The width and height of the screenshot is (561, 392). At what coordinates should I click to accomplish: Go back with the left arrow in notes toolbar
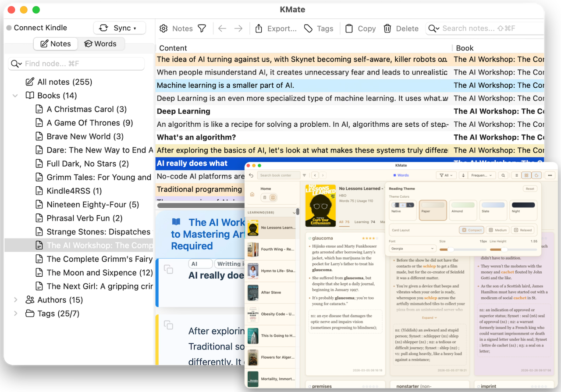pos(222,29)
